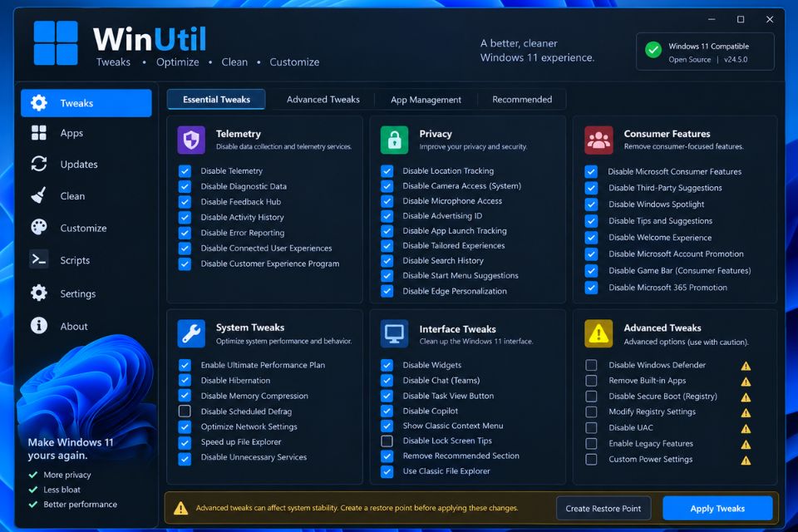Click the red Consumer Features people icon
Screen dimensions: 798x532
pyautogui.click(x=598, y=140)
